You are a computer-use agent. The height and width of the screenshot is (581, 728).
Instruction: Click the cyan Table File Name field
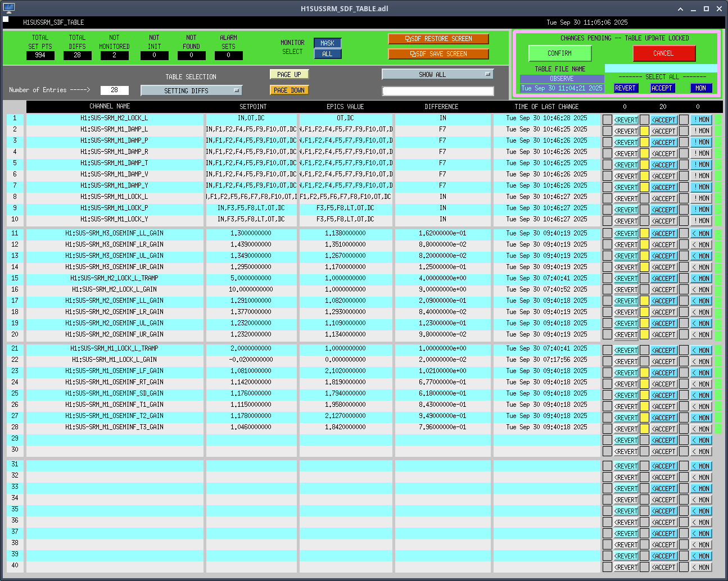661,69
